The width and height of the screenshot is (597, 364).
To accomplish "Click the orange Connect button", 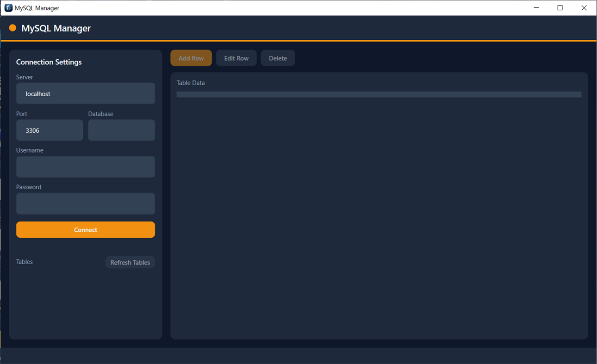I will [86, 230].
